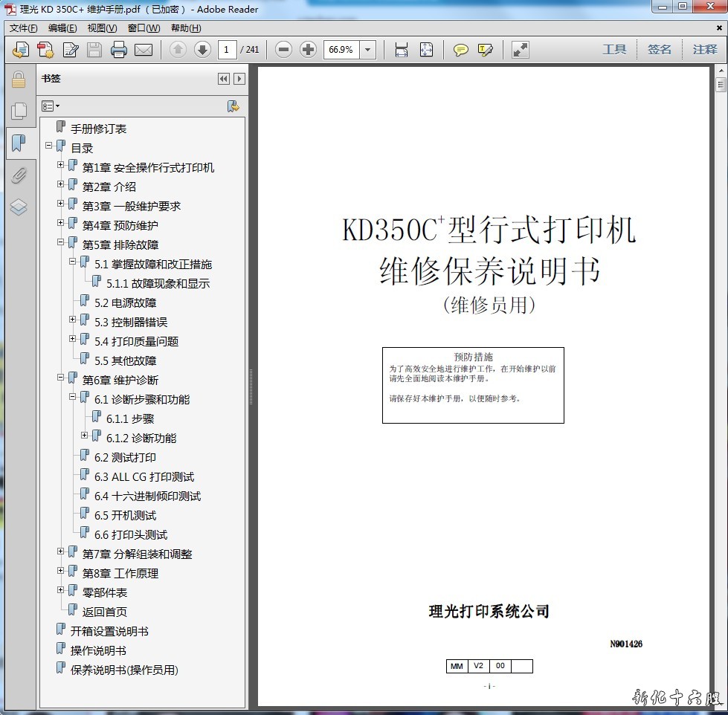
Task: Add a sticky note comment
Action: [461, 50]
